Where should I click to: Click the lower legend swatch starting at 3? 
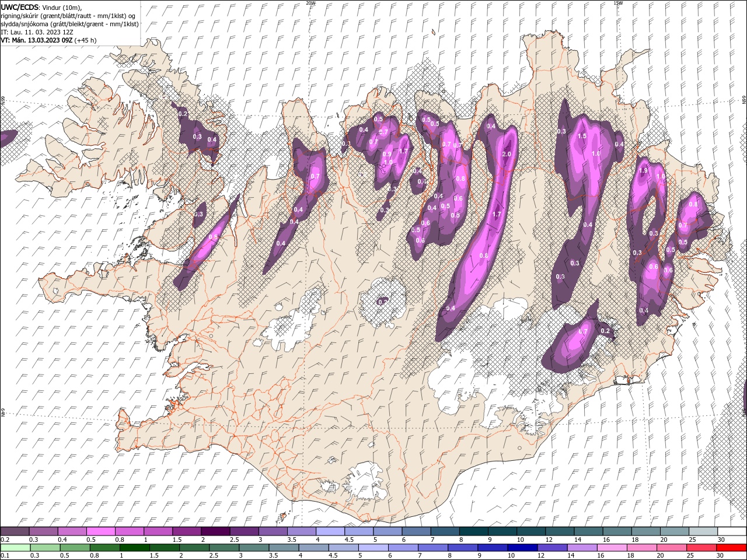[253, 547]
